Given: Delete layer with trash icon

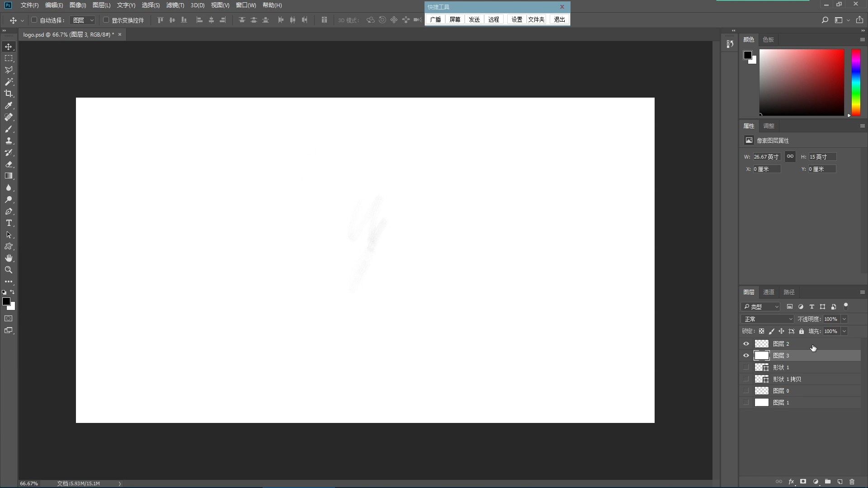Looking at the screenshot, I should (852, 482).
